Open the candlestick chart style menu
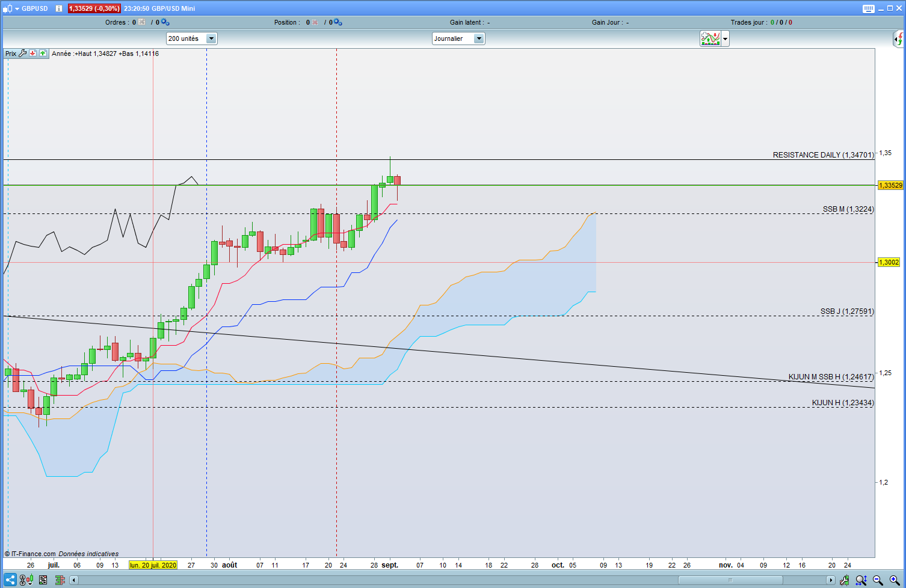Image resolution: width=906 pixels, height=588 pixels. coord(11,8)
